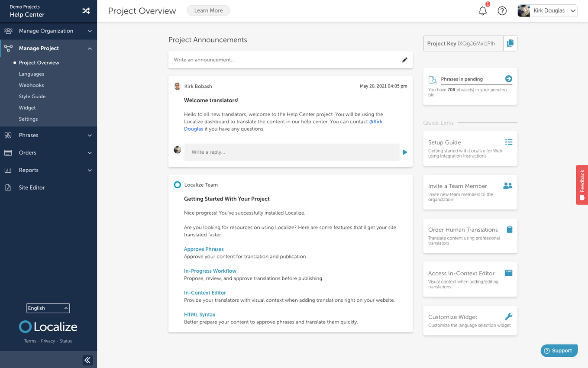
Task: Send the reply using the blue arrow icon
Action: coord(404,152)
